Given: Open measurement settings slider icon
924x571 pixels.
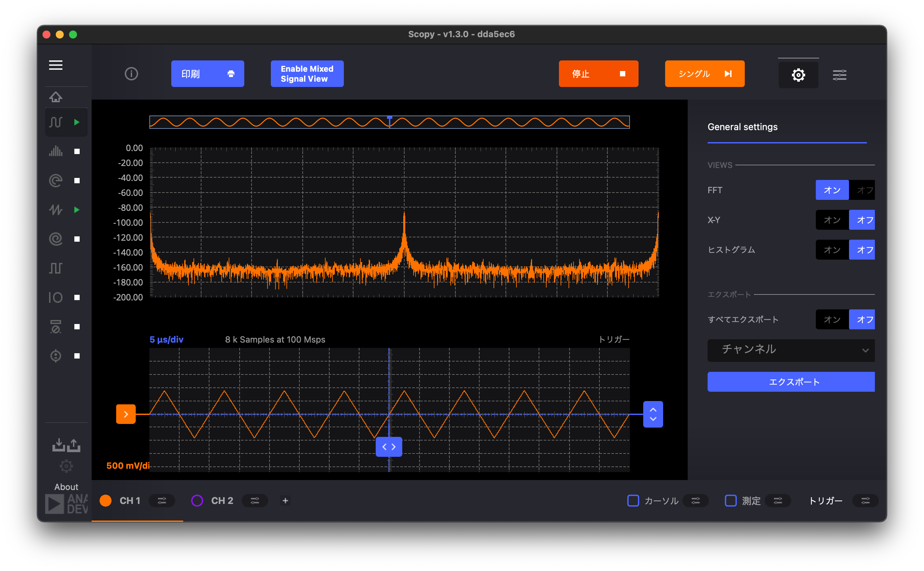Looking at the screenshot, I should [778, 500].
